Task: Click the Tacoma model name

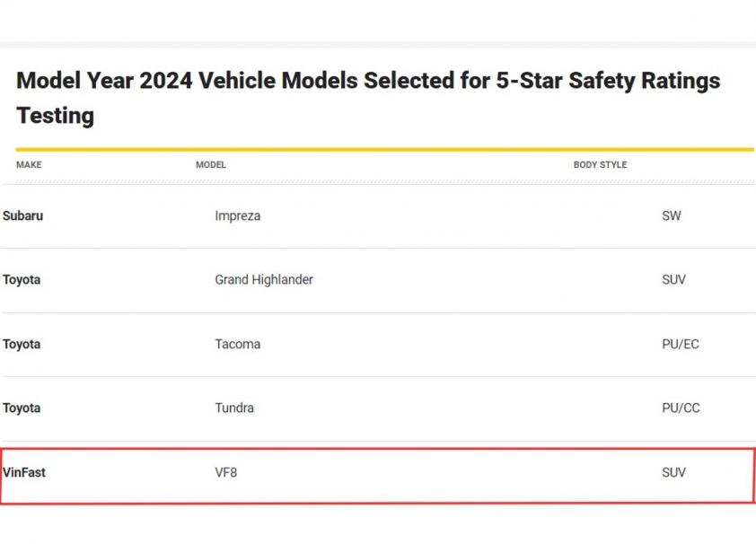Action: (237, 345)
